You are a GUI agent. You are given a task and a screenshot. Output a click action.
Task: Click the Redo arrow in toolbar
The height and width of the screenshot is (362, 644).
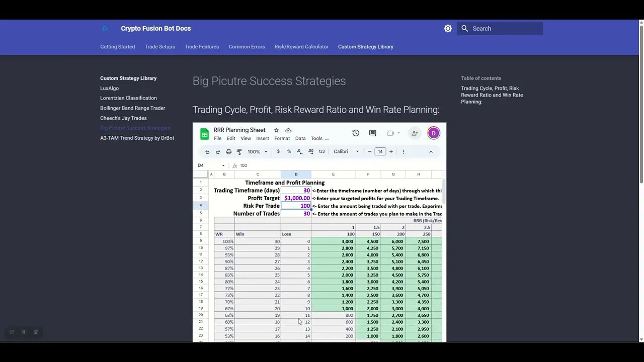click(x=218, y=151)
